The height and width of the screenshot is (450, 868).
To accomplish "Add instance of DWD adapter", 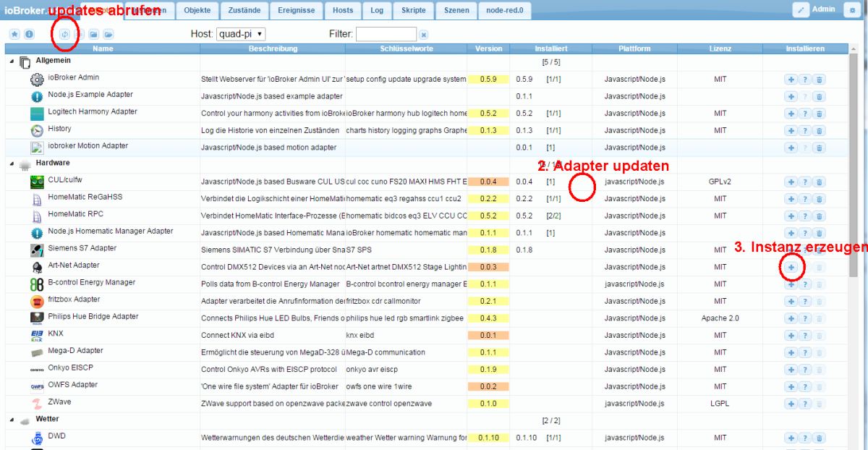I will (x=791, y=438).
